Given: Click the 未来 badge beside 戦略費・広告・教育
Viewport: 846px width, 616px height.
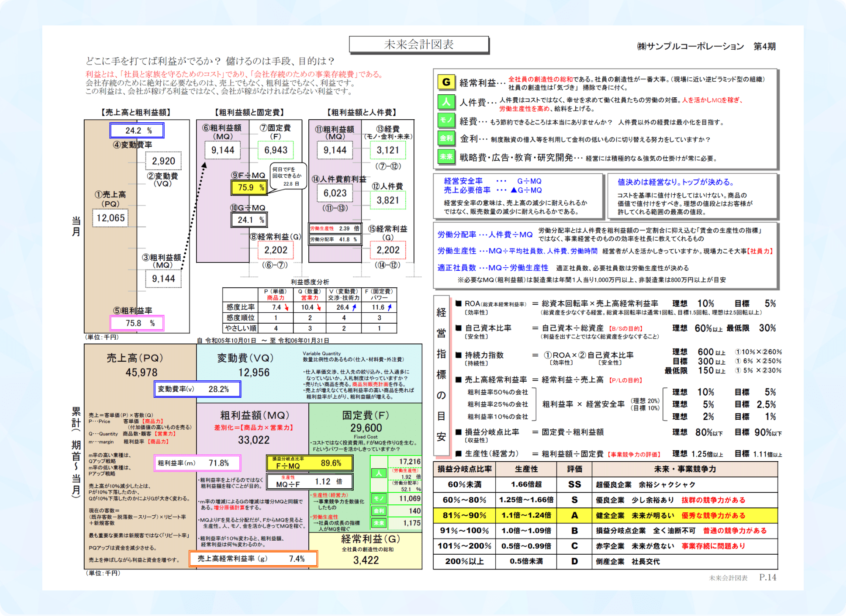Looking at the screenshot, I should tap(446, 156).
